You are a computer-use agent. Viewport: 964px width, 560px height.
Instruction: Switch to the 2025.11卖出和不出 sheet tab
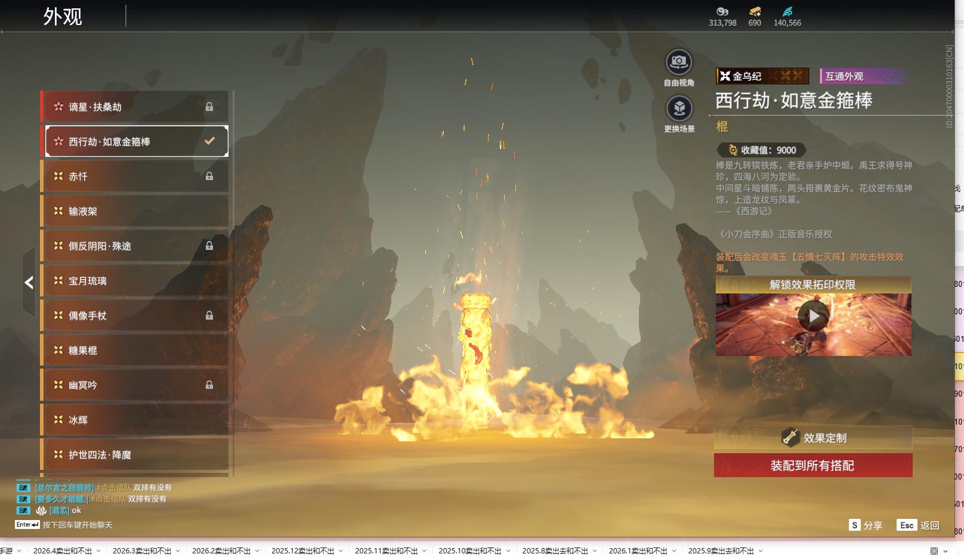[386, 551]
